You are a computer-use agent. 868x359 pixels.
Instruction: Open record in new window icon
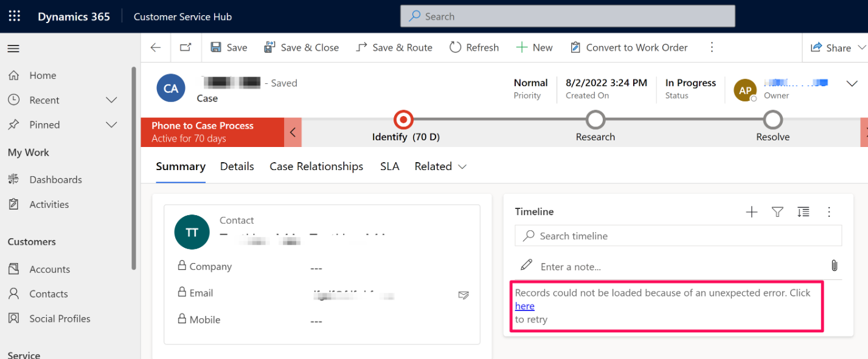(186, 47)
